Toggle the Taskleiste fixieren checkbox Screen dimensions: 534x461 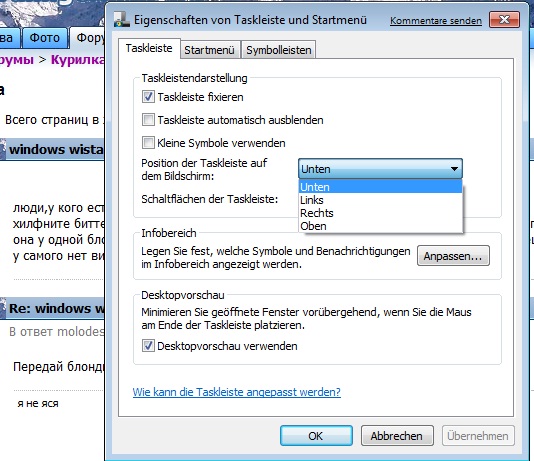pyautogui.click(x=148, y=97)
